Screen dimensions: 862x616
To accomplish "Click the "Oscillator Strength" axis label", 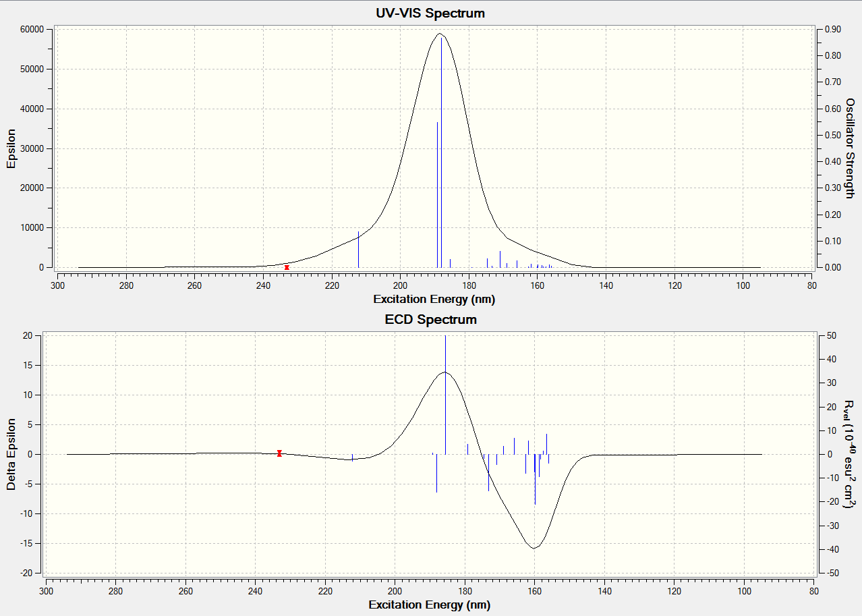I will point(850,148).
